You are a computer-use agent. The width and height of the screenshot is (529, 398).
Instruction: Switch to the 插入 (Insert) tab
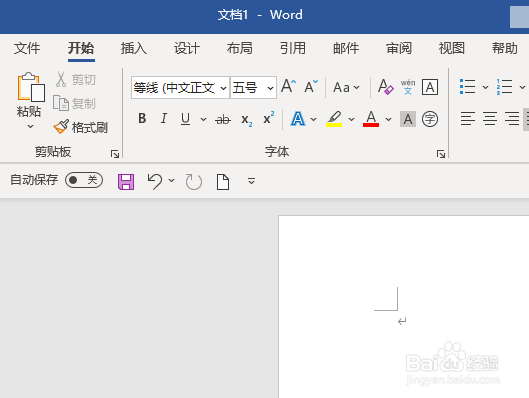point(134,48)
